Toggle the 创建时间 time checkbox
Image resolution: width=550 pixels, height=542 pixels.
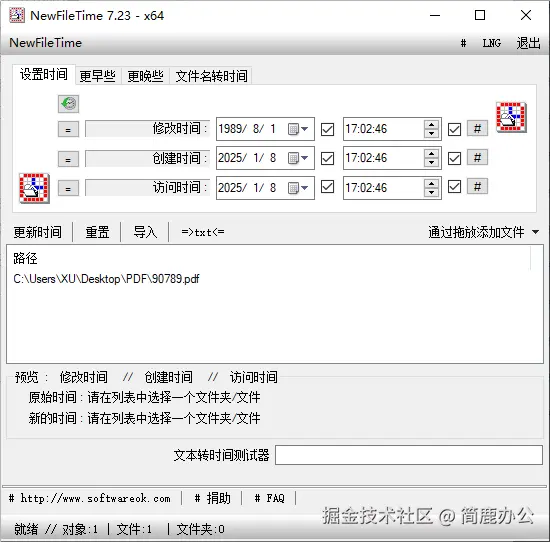[x=454, y=158]
